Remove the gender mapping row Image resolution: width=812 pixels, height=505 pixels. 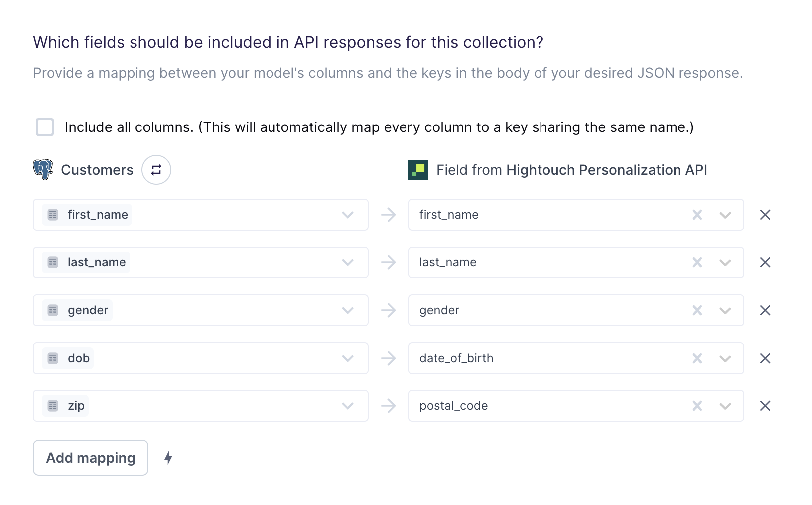pyautogui.click(x=765, y=310)
